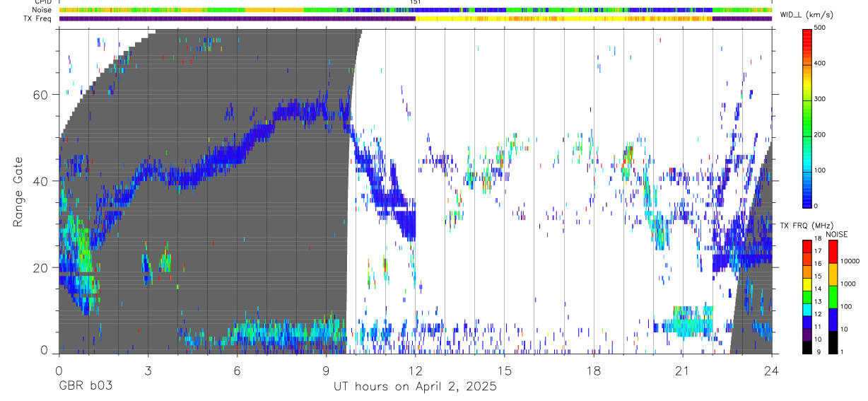Click the '12' tick on the UT hours axis
This screenshot has width=868, height=401.
click(x=416, y=371)
